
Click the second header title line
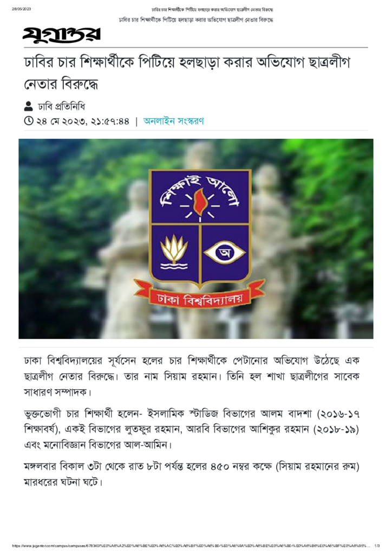tap(196, 20)
